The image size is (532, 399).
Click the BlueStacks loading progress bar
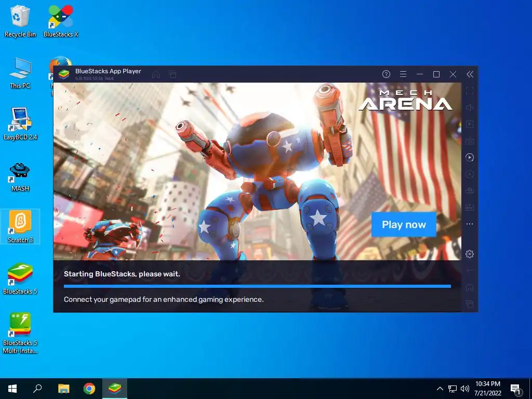[257, 286]
